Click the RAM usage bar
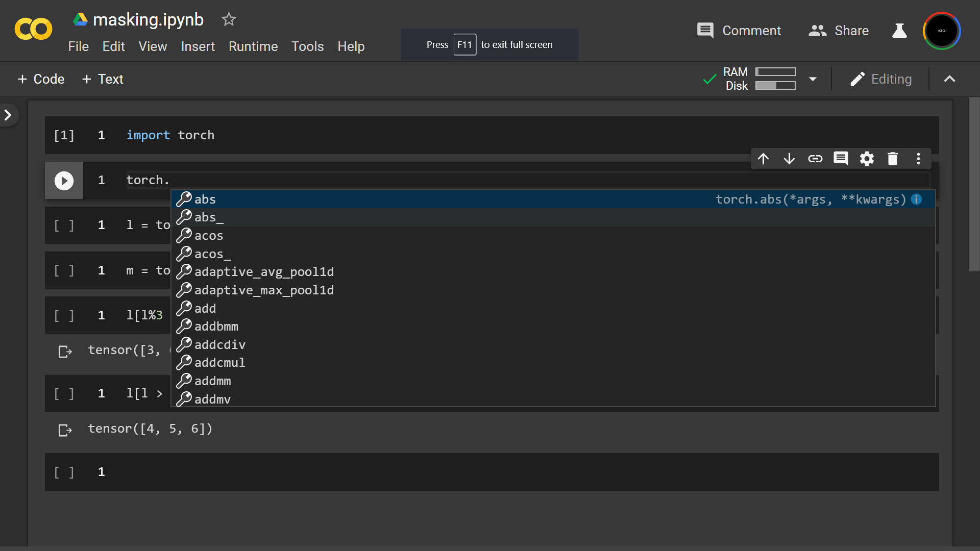Viewport: 980px width, 551px height. (775, 72)
